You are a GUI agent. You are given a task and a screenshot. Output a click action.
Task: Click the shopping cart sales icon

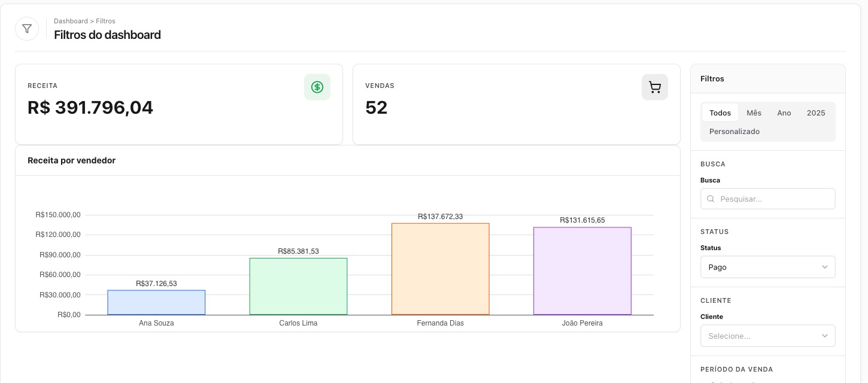[x=655, y=87]
